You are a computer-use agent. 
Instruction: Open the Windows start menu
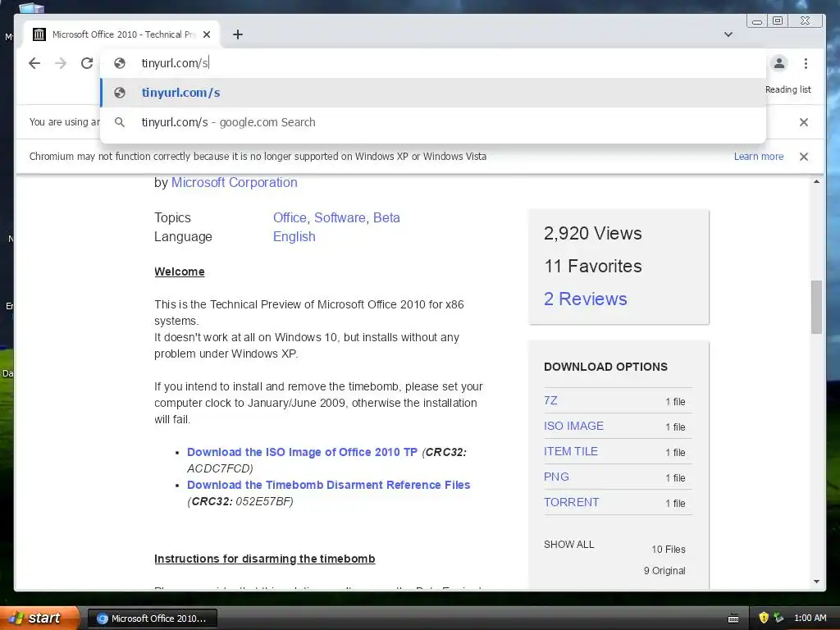(39, 619)
